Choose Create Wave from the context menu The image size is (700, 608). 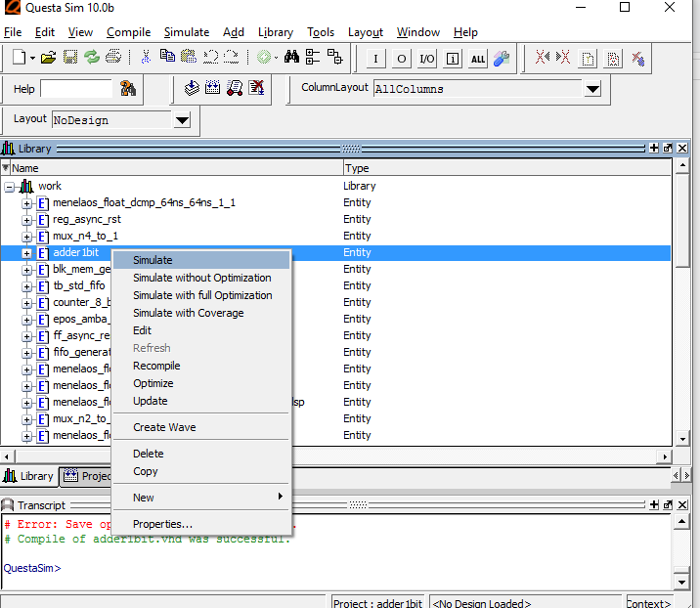(x=201, y=427)
